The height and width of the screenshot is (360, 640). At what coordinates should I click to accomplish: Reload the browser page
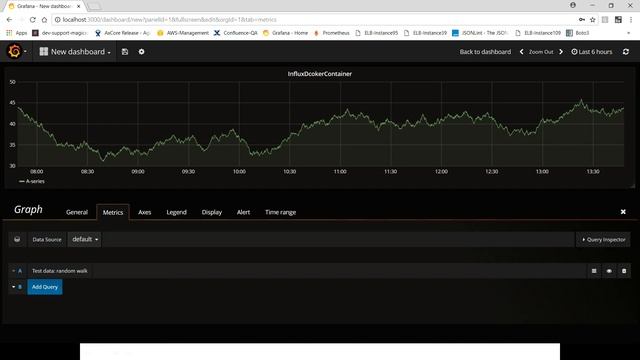coord(33,20)
